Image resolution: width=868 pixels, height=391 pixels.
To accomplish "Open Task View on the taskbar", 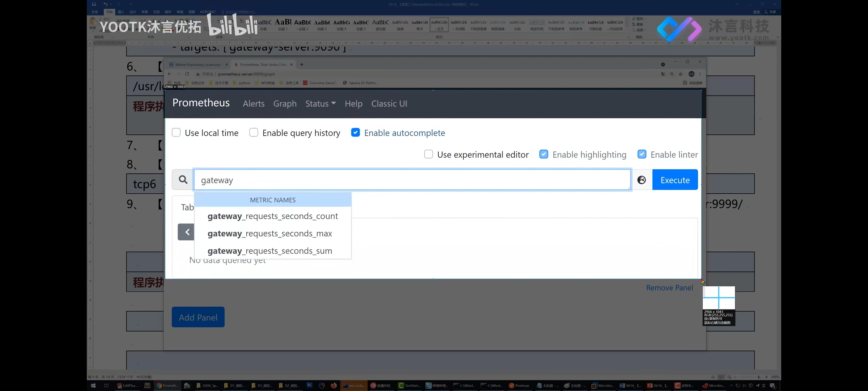I will (x=106, y=386).
